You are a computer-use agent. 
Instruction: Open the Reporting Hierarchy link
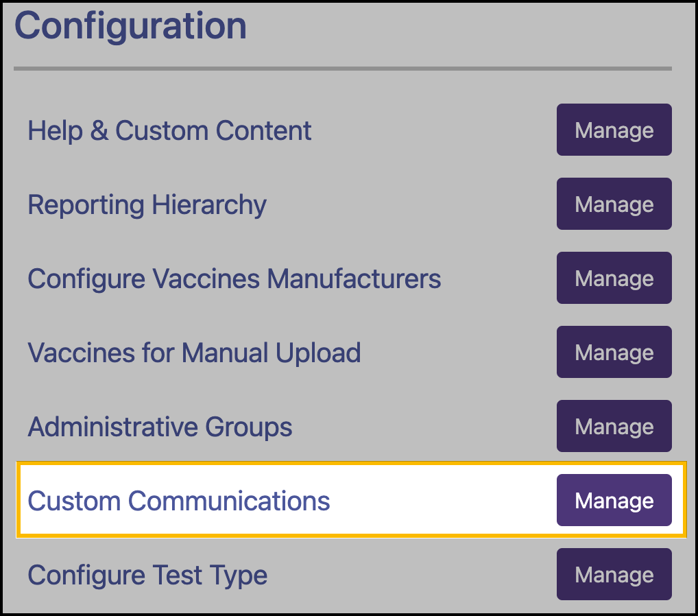[x=147, y=204]
